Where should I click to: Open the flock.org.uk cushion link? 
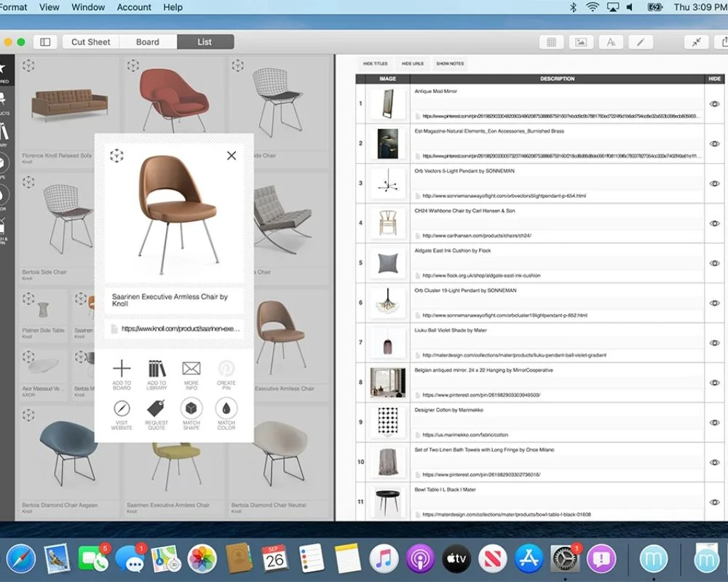pos(481,276)
